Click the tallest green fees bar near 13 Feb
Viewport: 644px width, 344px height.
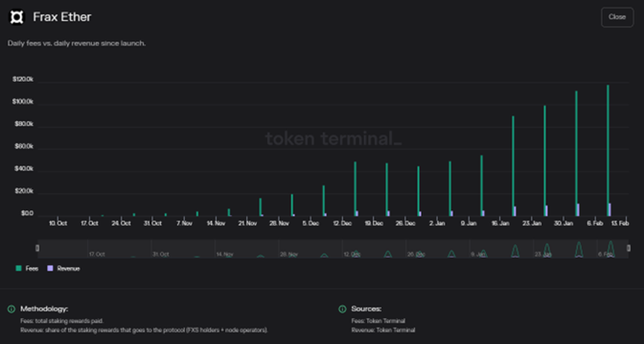tap(608, 150)
